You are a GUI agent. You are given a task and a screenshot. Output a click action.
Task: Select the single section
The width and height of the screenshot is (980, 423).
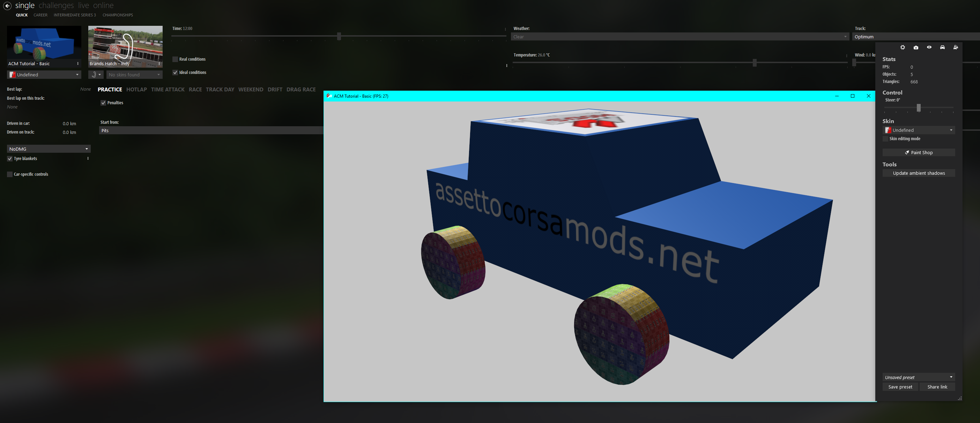(25, 5)
